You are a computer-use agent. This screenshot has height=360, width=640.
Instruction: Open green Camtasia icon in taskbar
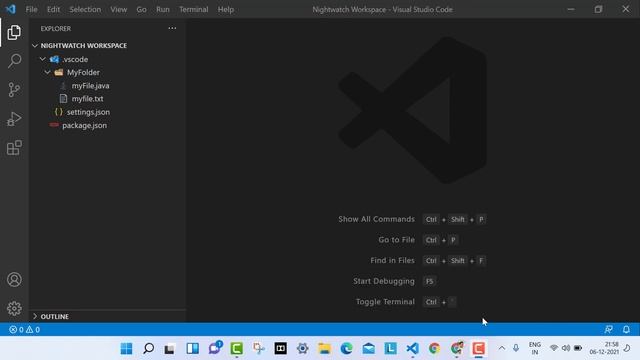[237, 349]
